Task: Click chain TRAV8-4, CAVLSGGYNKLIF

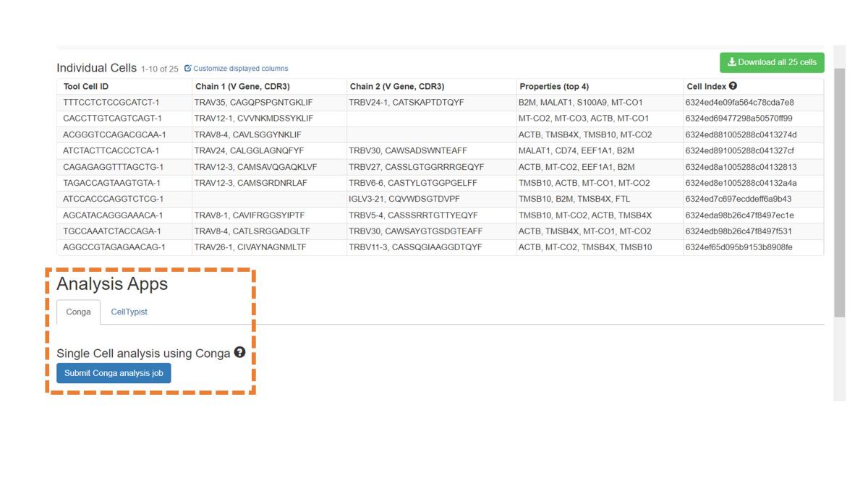Action: pos(247,134)
